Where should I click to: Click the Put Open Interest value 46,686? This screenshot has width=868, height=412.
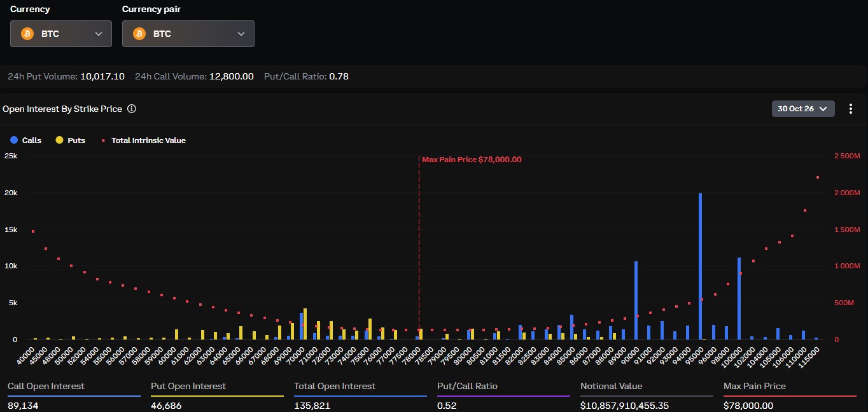(167, 406)
